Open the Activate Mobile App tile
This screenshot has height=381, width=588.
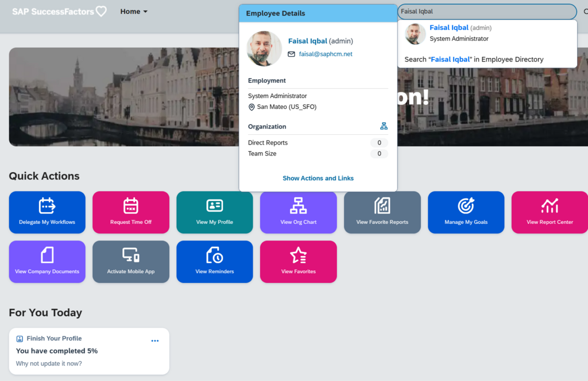[131, 262]
